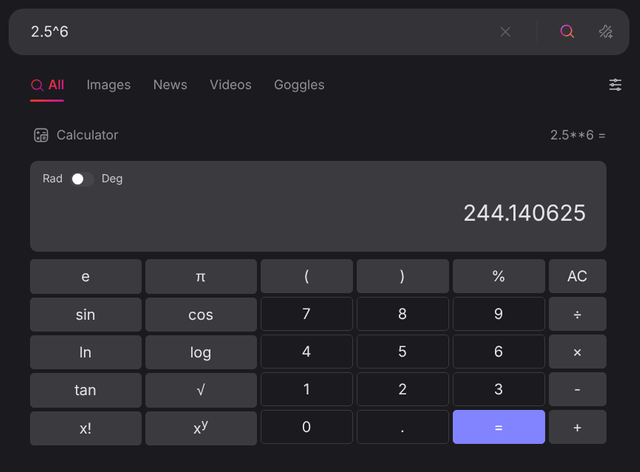The height and width of the screenshot is (472, 640).
Task: Switch to the Images tab
Action: [x=109, y=85]
